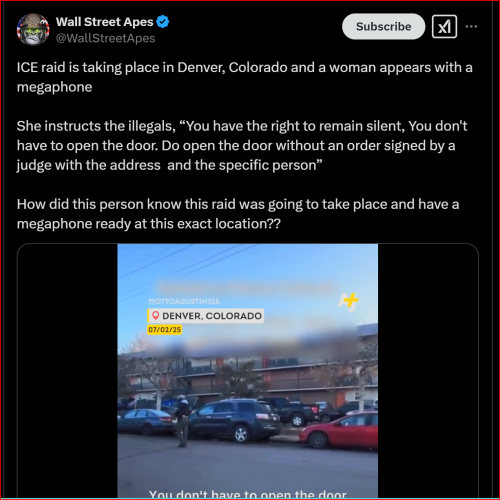Click the person standing in the video
The height and width of the screenshot is (500, 500).
tap(183, 421)
